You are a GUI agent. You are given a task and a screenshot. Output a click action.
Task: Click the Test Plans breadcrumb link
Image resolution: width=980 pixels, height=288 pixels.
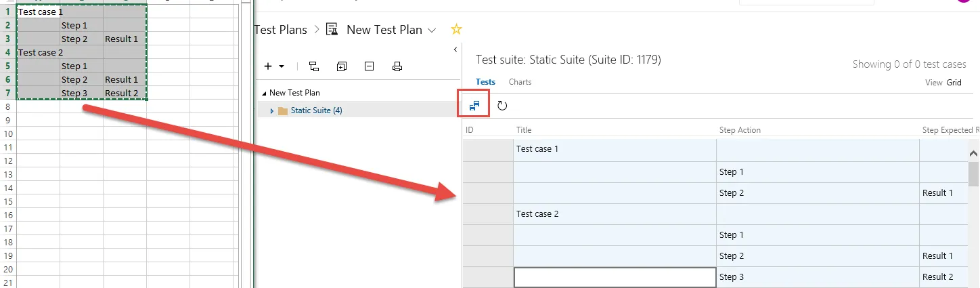coord(280,30)
